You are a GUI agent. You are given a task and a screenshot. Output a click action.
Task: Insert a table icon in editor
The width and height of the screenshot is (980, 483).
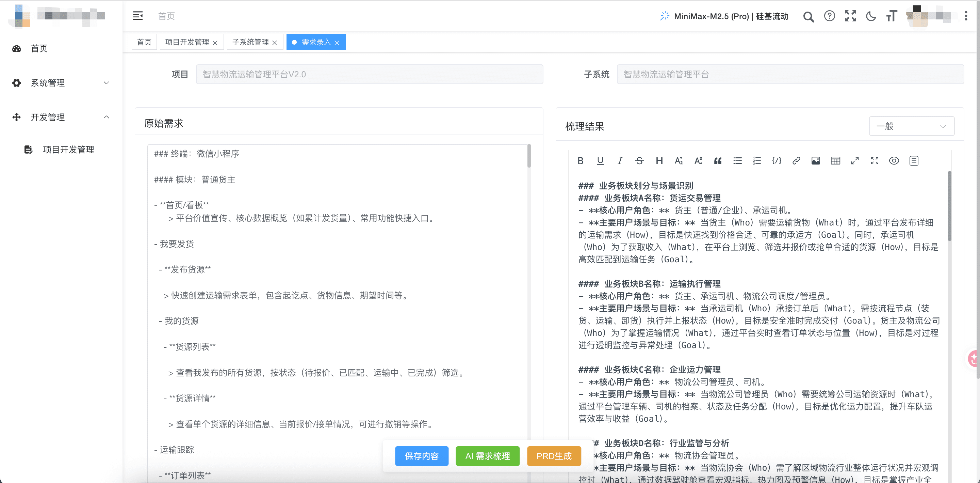tap(835, 161)
